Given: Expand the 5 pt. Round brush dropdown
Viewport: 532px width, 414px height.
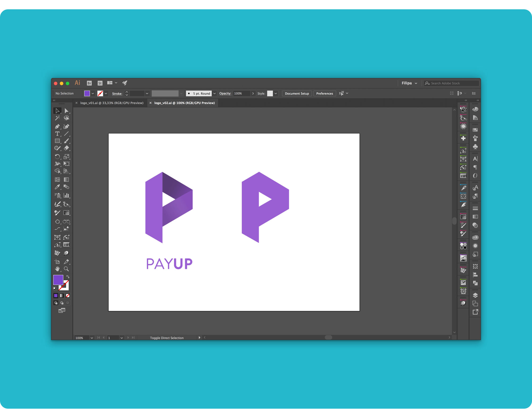Looking at the screenshot, I should tap(214, 93).
